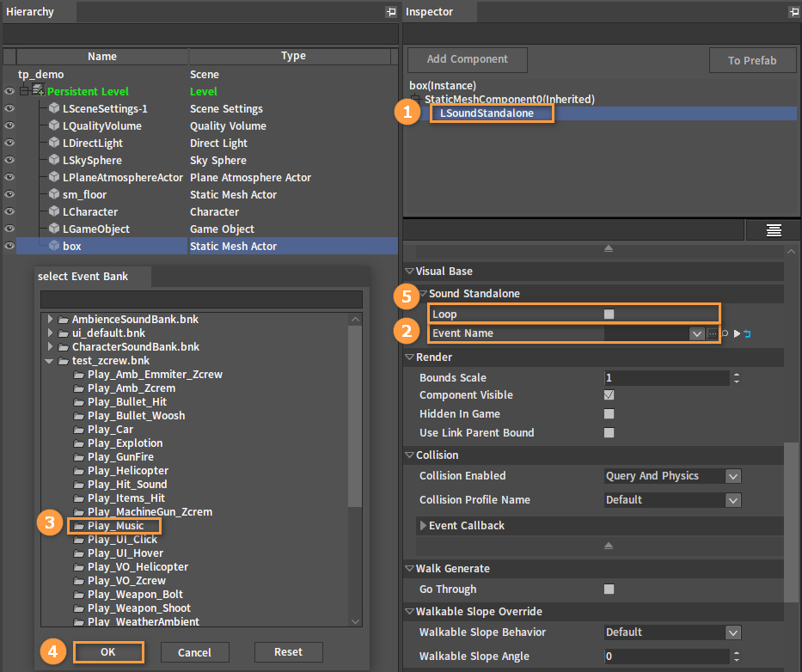Click the cube icon of LSkySphere
The image size is (802, 672).
53,160
